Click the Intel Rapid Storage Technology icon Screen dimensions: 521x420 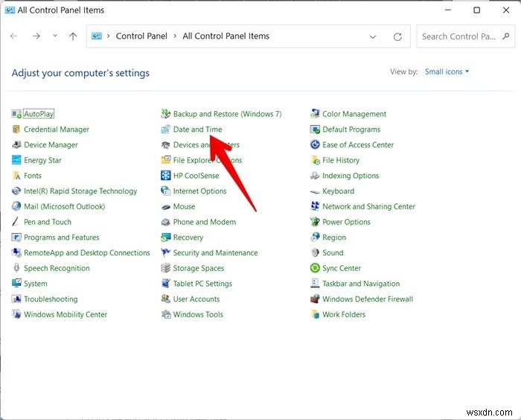16,191
